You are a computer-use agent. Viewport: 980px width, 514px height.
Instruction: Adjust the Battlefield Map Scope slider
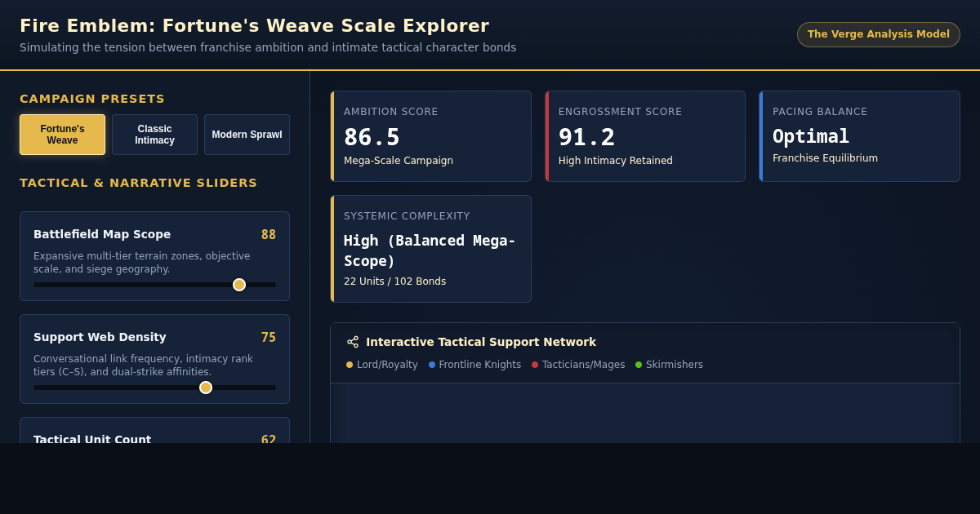point(154,285)
